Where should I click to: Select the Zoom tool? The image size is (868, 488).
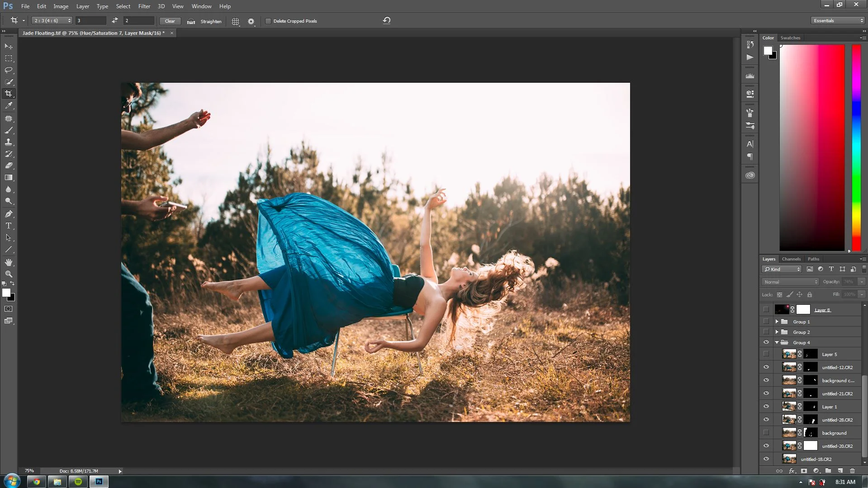tap(9, 274)
